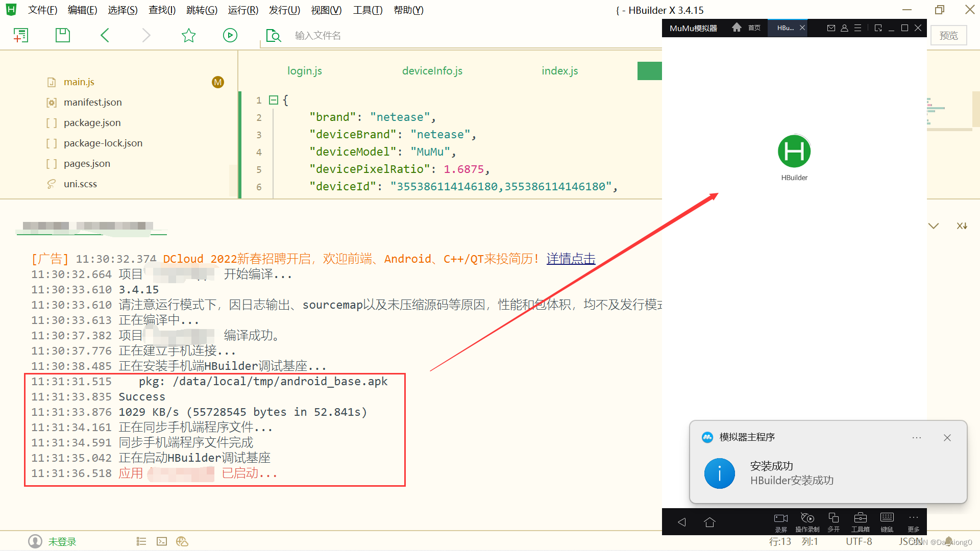Click the 列:1 column indicator in status bar

(x=810, y=542)
